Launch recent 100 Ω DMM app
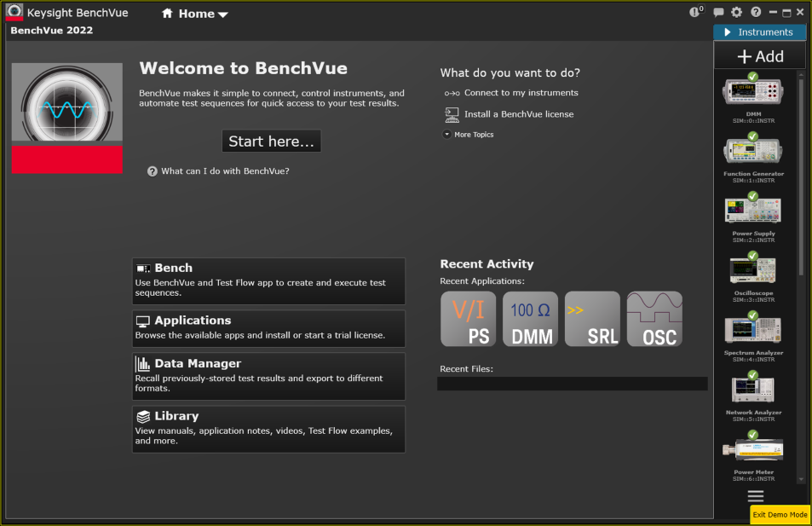This screenshot has height=526, width=812. 530,319
